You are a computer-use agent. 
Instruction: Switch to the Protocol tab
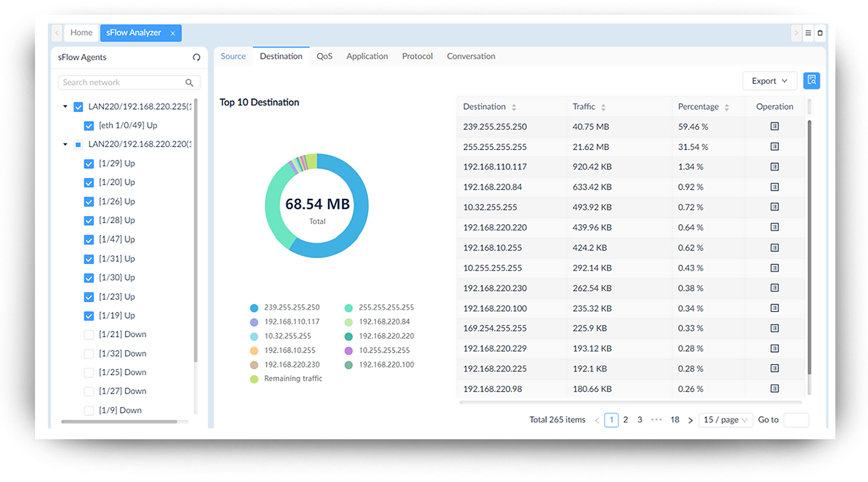pos(417,56)
